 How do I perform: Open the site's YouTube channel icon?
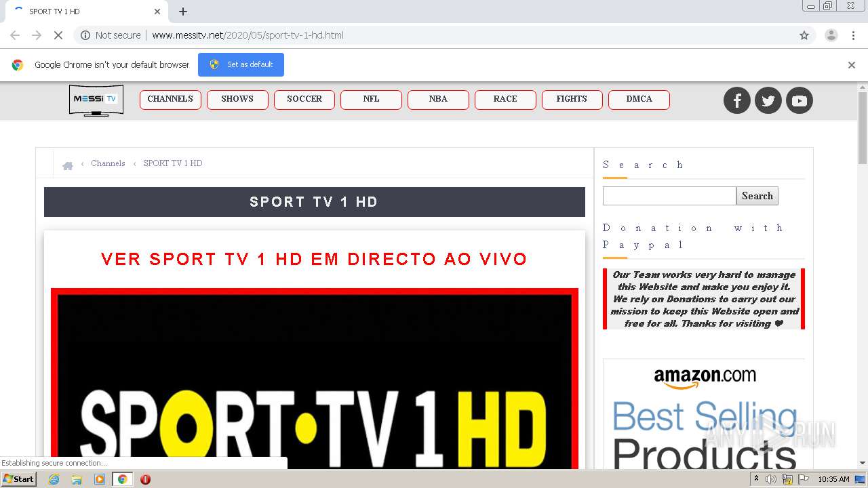coord(800,100)
